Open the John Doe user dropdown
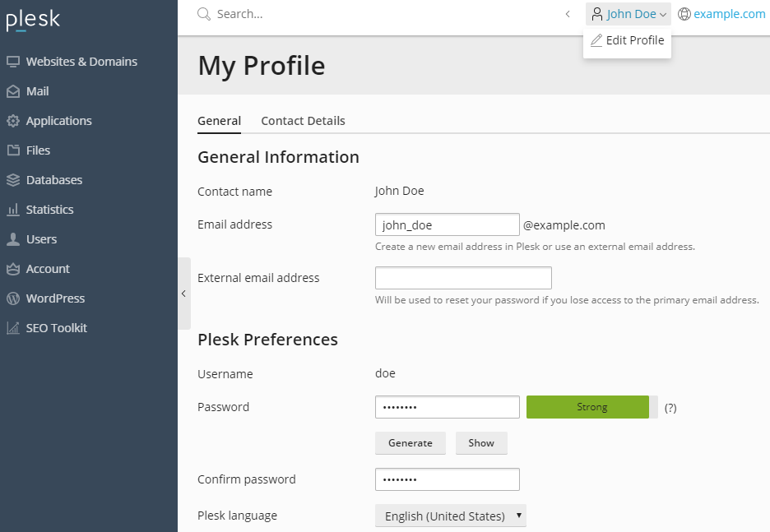This screenshot has height=532, width=770. pos(629,14)
